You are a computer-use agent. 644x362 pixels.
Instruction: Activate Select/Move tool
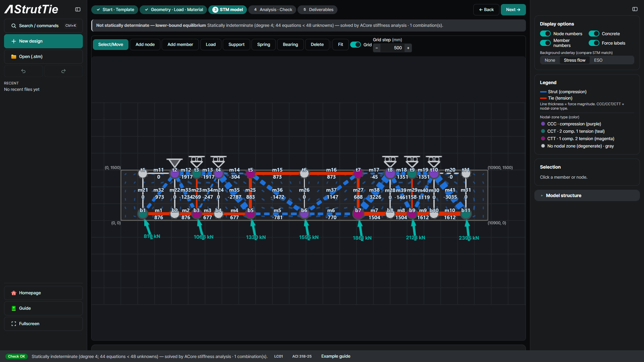[111, 45]
